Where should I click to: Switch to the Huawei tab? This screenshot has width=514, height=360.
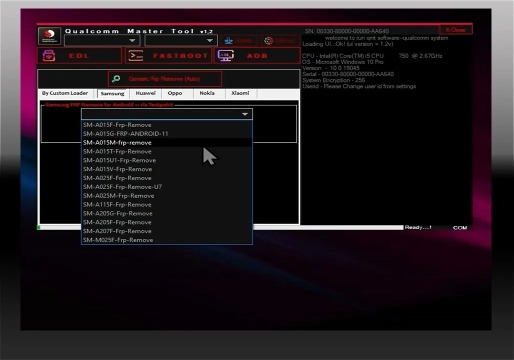point(146,93)
